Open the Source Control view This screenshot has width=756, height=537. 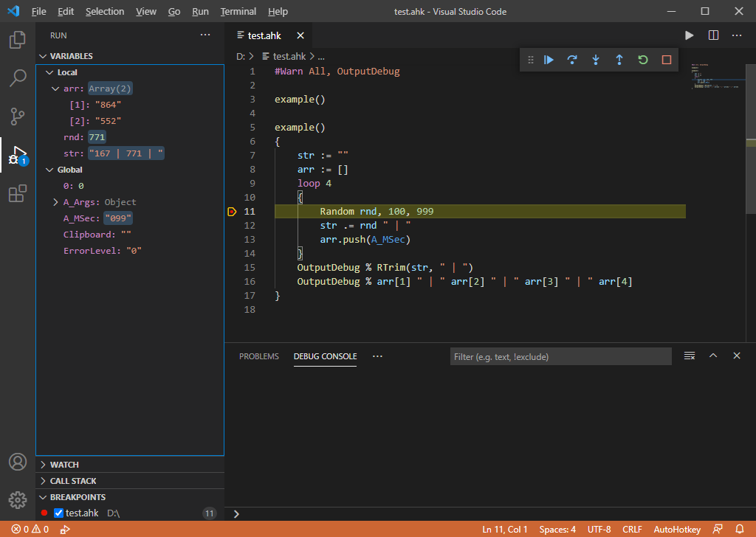point(17,117)
